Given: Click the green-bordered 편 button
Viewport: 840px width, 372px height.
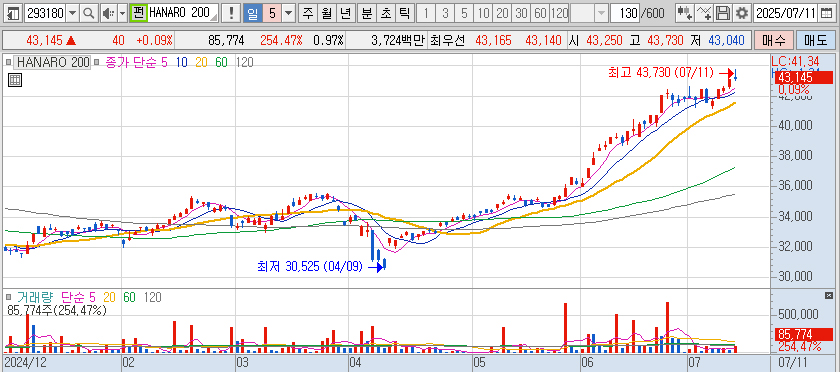Looking at the screenshot, I should point(138,13).
